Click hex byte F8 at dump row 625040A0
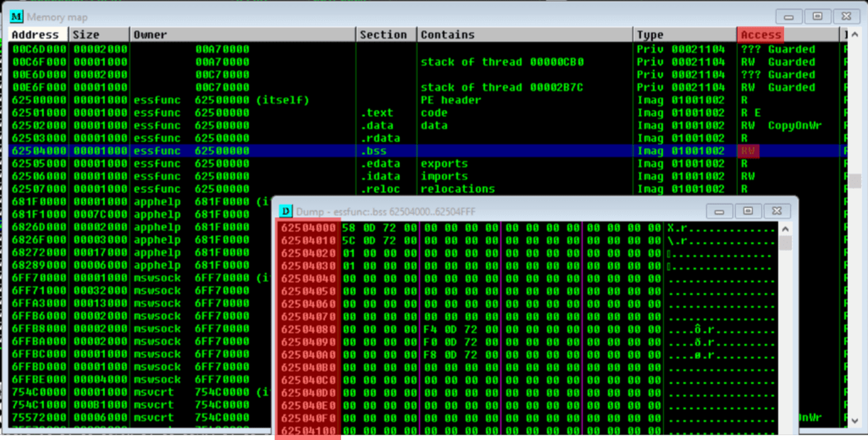 [x=430, y=355]
